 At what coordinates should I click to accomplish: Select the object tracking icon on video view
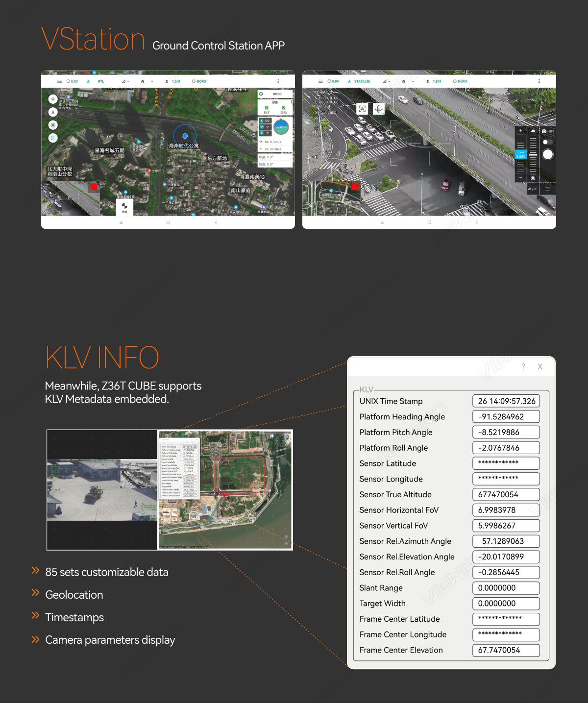click(362, 108)
